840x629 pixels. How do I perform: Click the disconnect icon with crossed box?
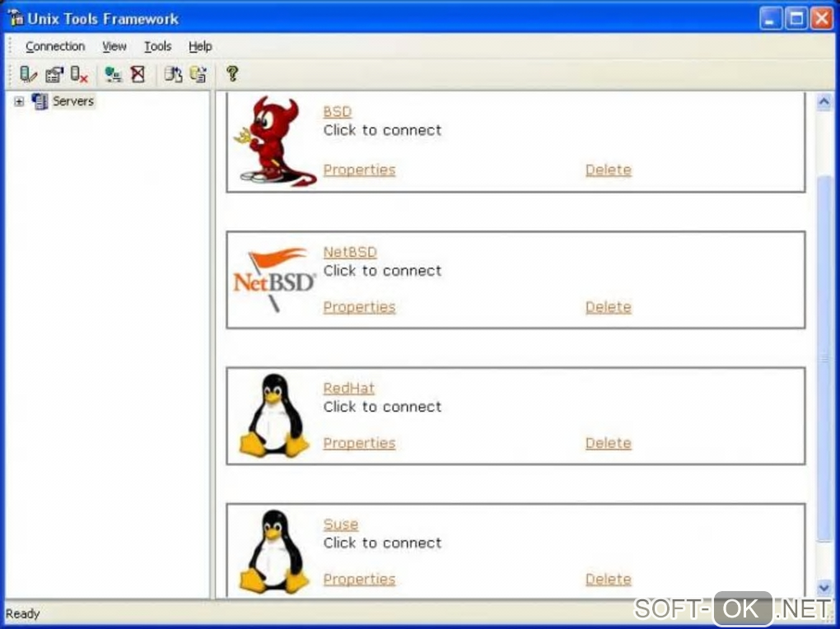[x=138, y=74]
